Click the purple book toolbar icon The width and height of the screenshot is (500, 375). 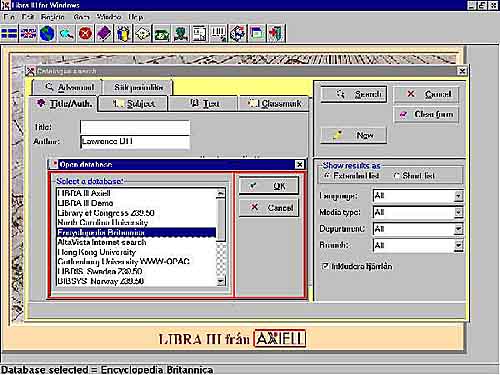104,34
